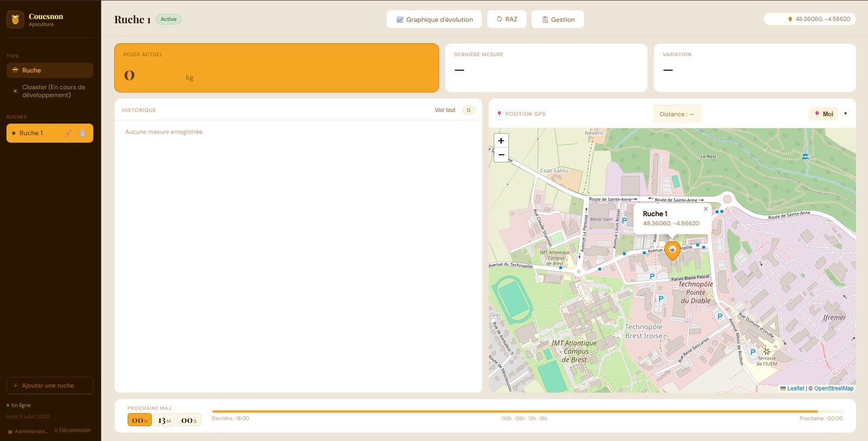Screen dimensions: 868x441
Task: Click the Dernière mesure card
Action: 546,68
